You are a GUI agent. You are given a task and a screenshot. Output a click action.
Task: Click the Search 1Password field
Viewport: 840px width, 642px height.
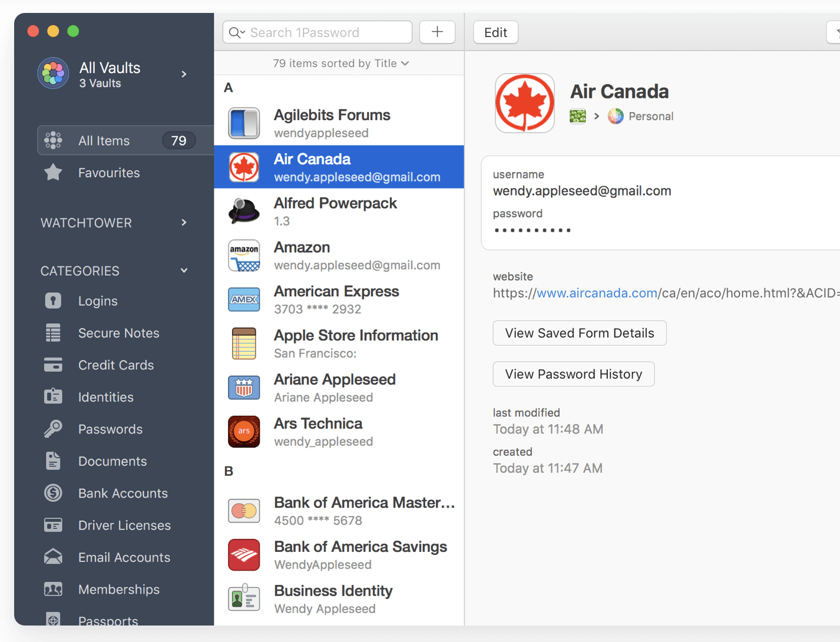coord(318,32)
